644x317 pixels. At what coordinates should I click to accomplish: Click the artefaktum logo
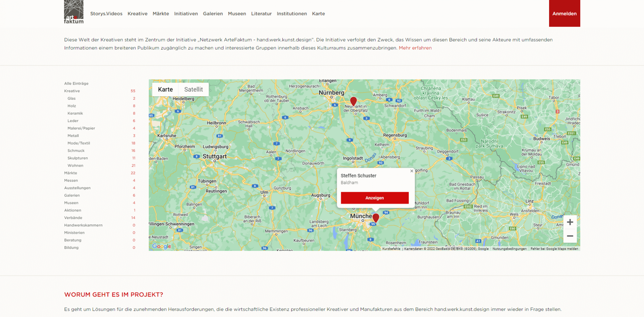click(74, 12)
